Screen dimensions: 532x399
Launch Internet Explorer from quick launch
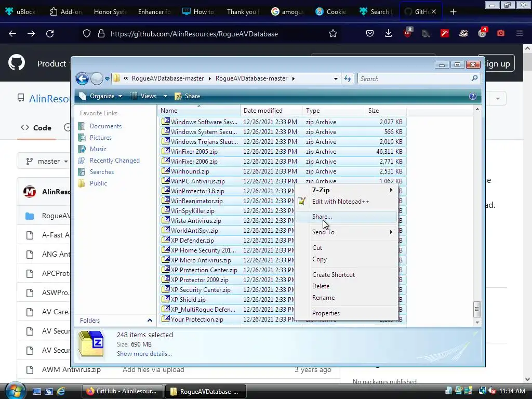[61, 391]
